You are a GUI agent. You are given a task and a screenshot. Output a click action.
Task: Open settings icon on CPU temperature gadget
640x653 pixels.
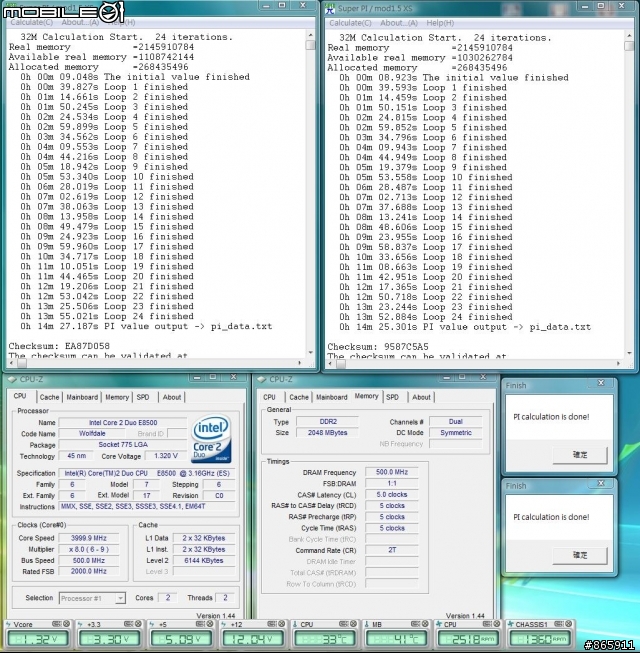[344, 624]
